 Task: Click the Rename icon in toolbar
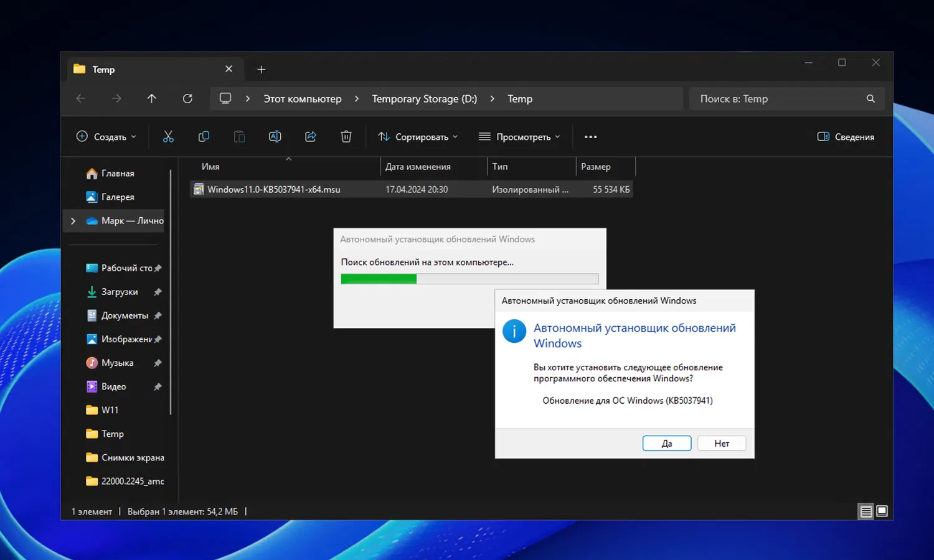[x=275, y=137]
